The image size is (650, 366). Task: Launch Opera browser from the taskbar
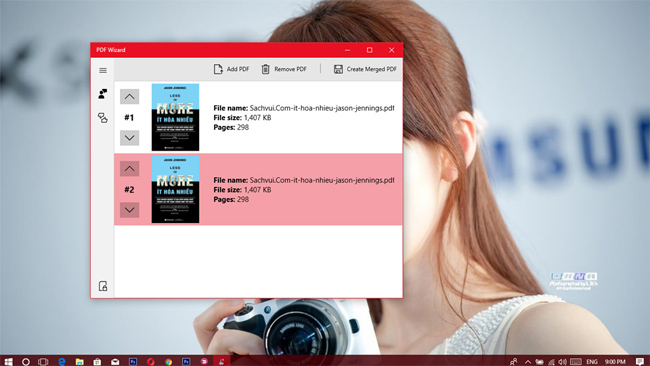[150, 362]
